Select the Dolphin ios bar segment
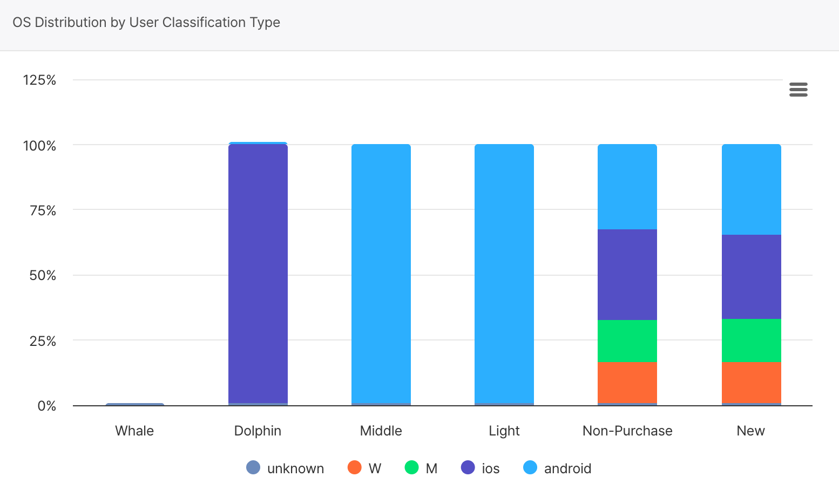The image size is (839, 504). pyautogui.click(x=258, y=273)
